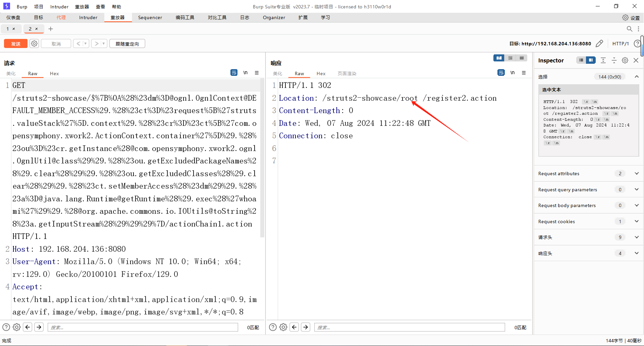Click the 跟随重定向 button
644x346 pixels.
point(127,44)
